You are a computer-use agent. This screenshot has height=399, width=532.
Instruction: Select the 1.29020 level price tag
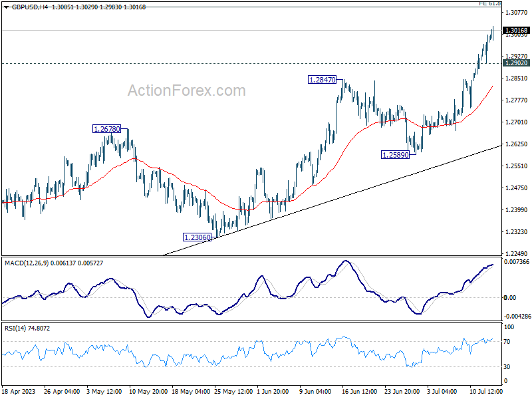[x=516, y=63]
